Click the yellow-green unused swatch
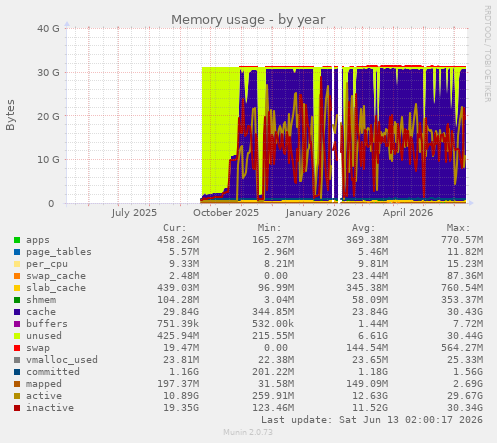 coord(17,336)
